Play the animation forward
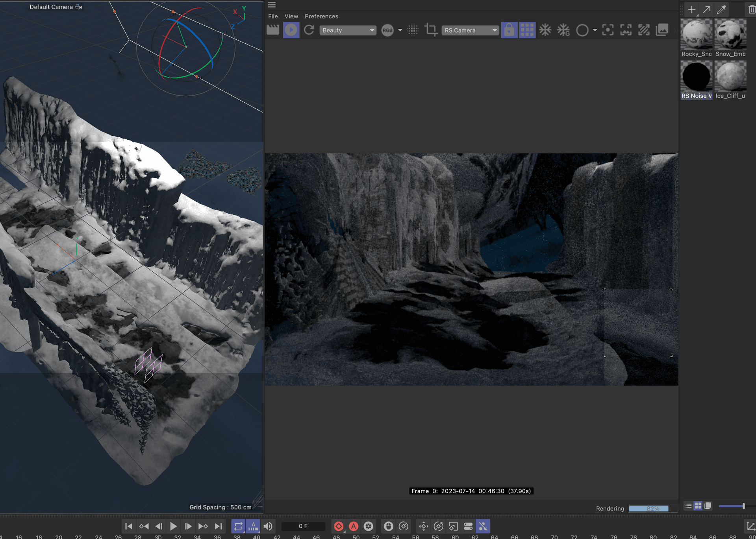 173,526
